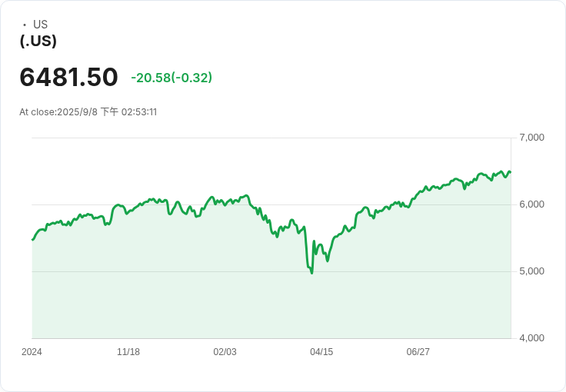The image size is (566, 392).
Task: Click the 11/18 date label
Action: (128, 352)
